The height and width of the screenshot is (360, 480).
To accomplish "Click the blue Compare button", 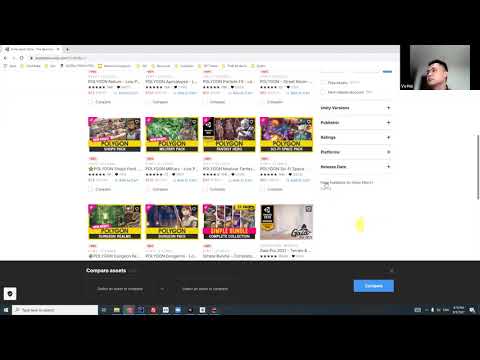I will coord(374,286).
